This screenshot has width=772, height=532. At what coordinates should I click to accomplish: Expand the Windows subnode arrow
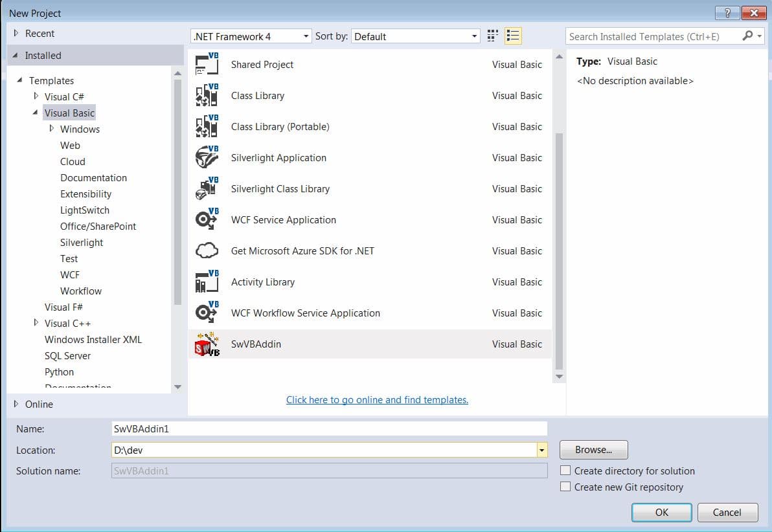[x=51, y=128]
